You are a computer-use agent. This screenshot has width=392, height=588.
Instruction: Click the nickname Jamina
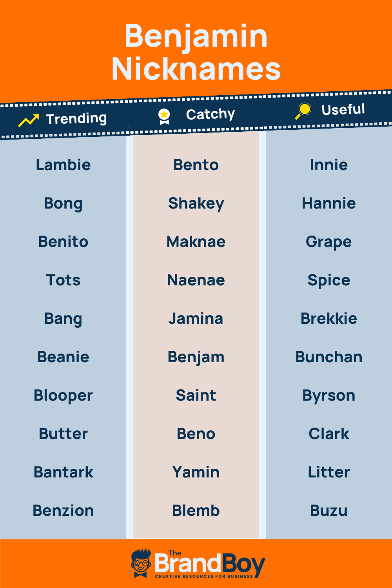196,319
